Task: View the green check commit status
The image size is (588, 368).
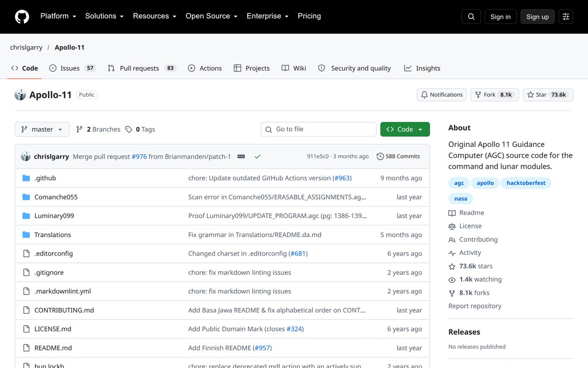Action: [x=257, y=156]
